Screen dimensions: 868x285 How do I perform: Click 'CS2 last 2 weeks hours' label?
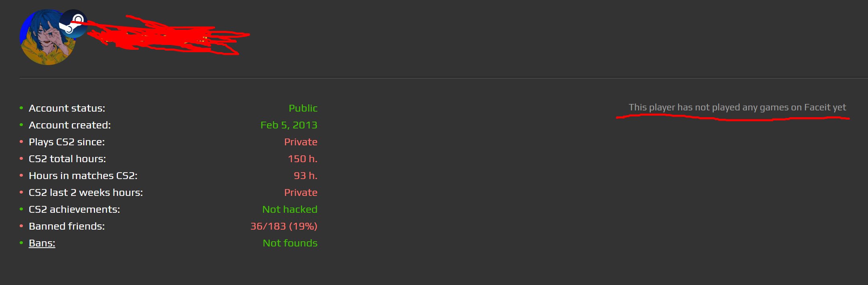click(x=86, y=193)
